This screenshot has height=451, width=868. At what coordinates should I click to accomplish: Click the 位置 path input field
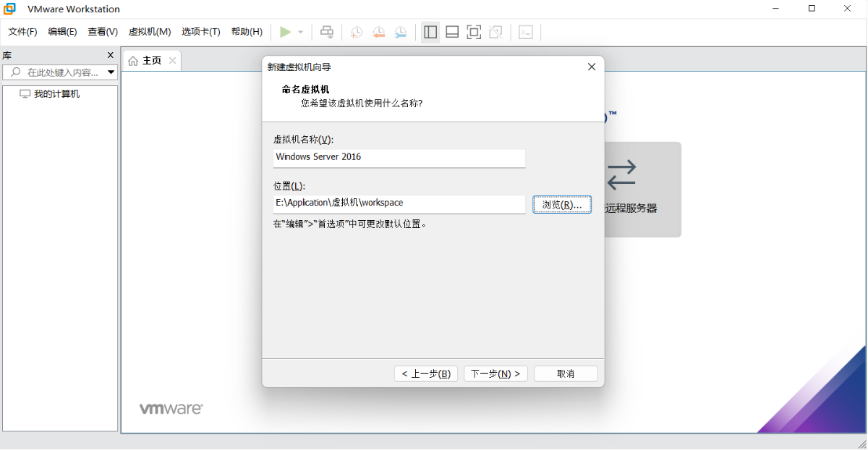[399, 203]
